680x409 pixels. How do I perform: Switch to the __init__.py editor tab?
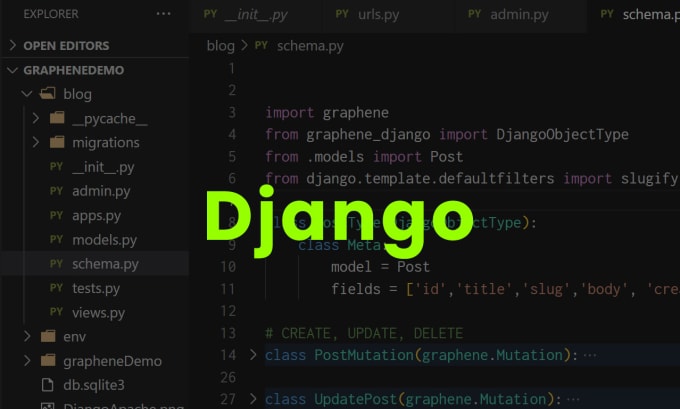pos(256,15)
